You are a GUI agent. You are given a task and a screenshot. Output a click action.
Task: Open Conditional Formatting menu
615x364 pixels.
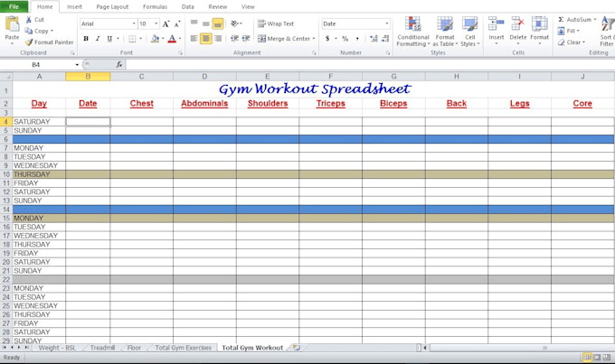[413, 32]
